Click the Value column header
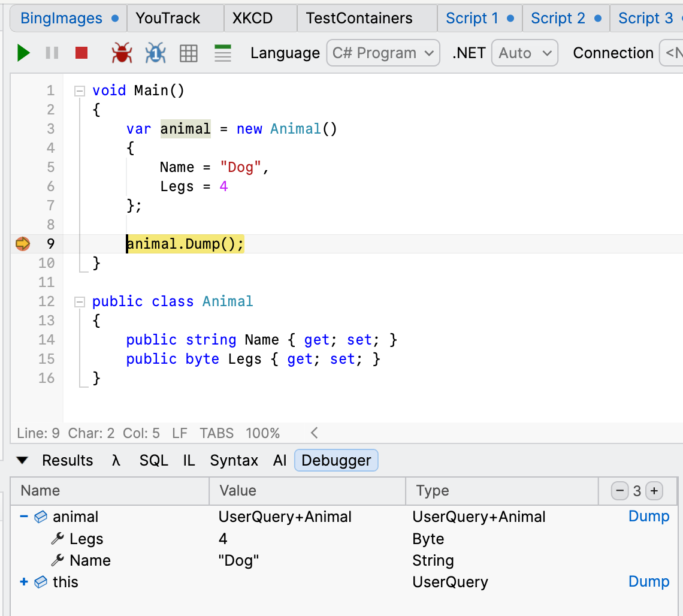683x616 pixels. tap(307, 491)
